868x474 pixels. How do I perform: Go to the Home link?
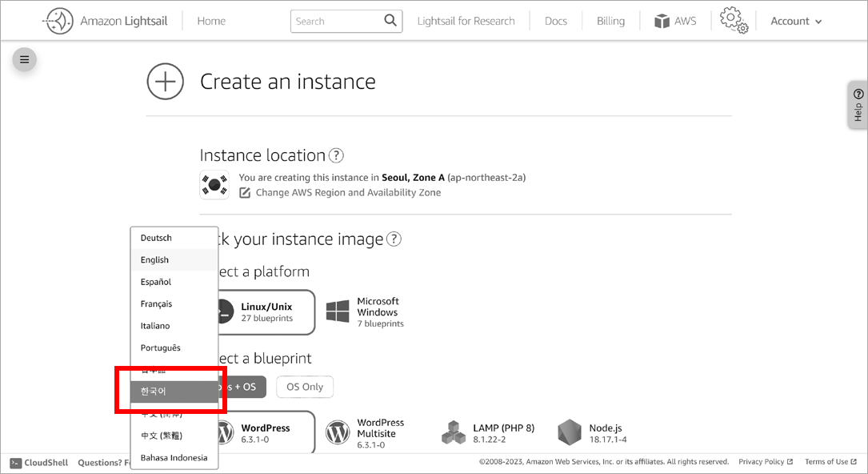click(211, 21)
